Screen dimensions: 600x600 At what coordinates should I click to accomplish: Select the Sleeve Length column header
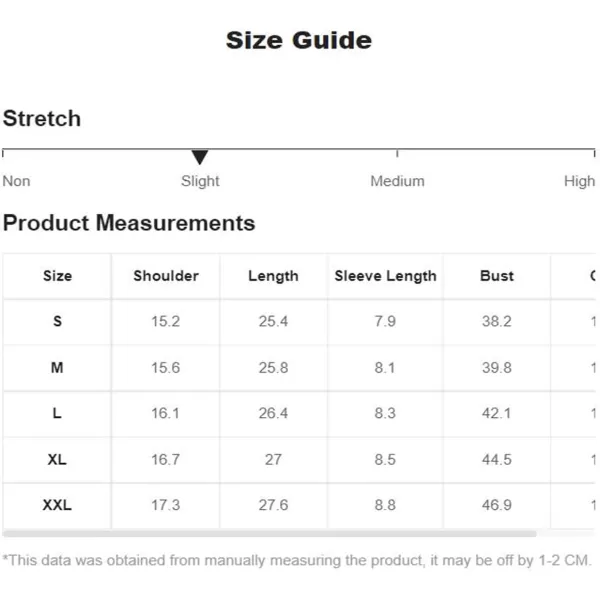tap(385, 276)
